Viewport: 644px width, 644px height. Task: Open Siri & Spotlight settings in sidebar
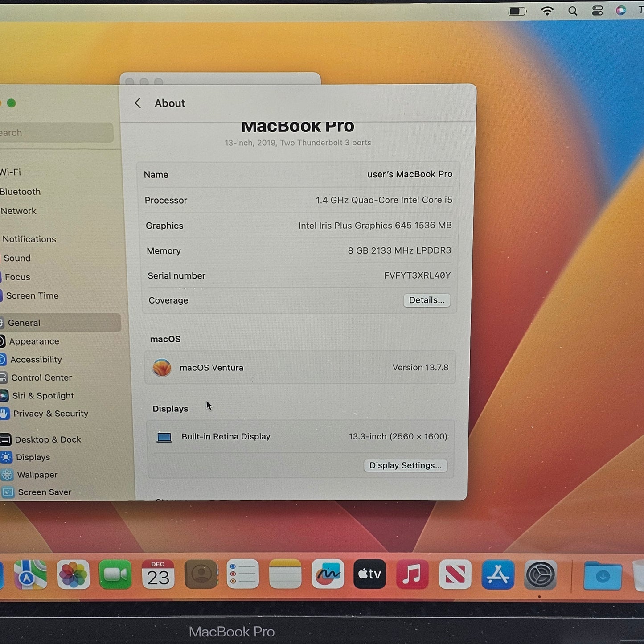tap(43, 395)
